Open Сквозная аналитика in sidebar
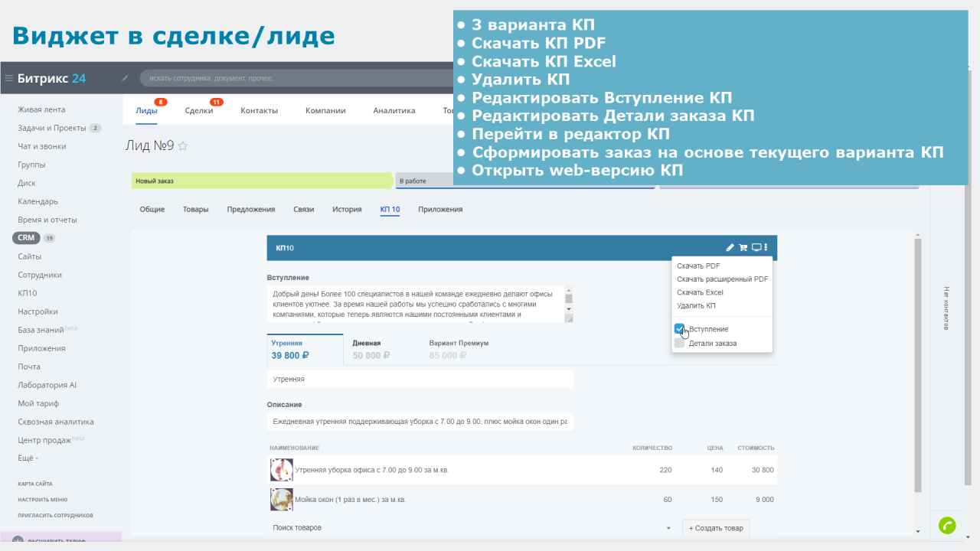The height and width of the screenshot is (551, 980). [x=56, y=422]
